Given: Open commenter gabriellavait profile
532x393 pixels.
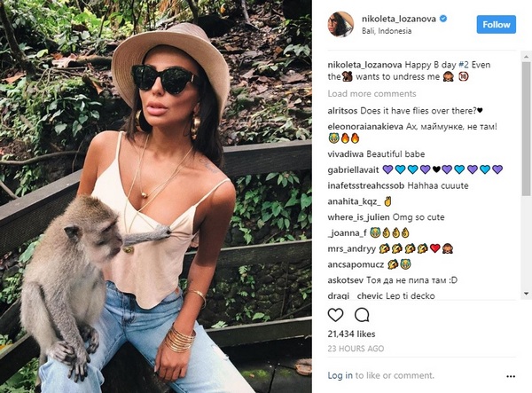Looking at the screenshot, I should [x=353, y=169].
